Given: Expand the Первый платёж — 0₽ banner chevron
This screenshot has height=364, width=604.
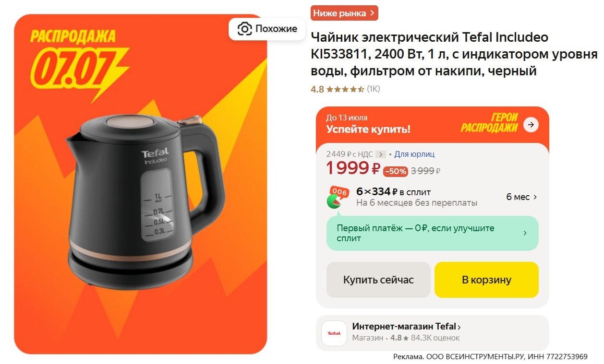Looking at the screenshot, I should point(525,233).
